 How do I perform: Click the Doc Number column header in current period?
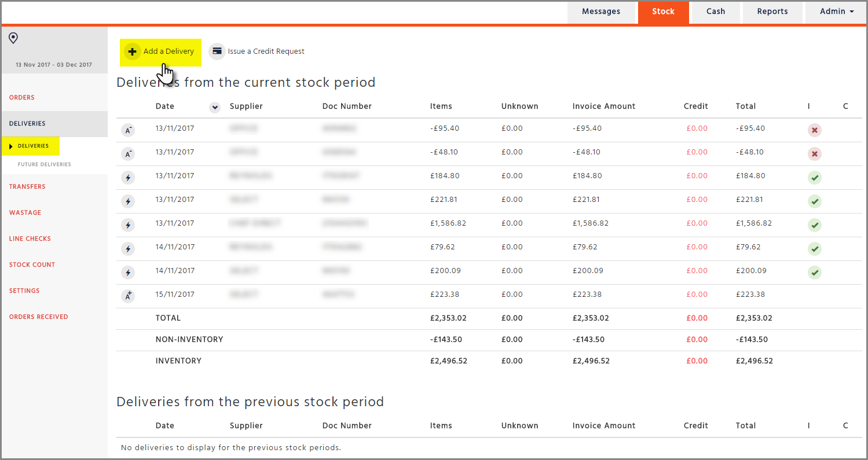click(x=347, y=106)
